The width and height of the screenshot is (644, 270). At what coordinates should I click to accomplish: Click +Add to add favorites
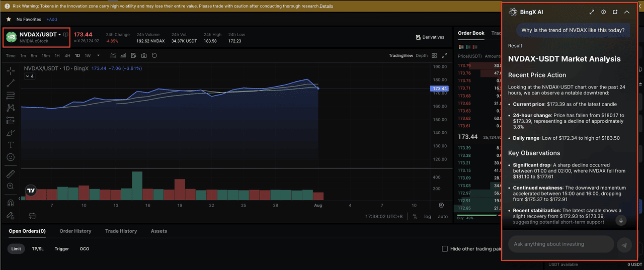coord(52,19)
